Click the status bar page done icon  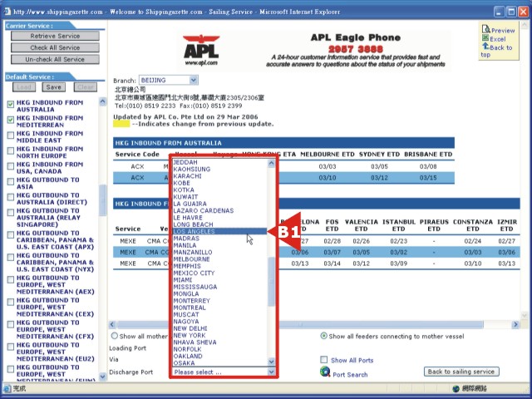point(7,388)
